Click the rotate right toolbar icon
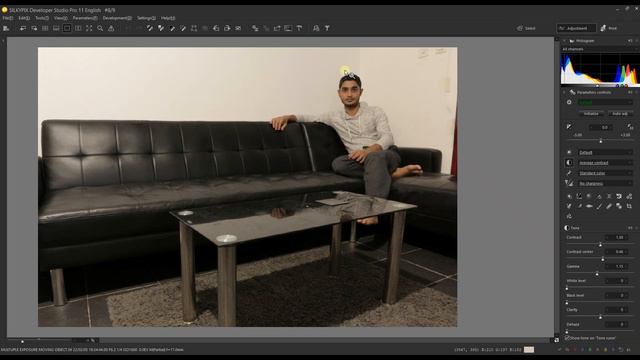640x360 pixels. (x=227, y=28)
